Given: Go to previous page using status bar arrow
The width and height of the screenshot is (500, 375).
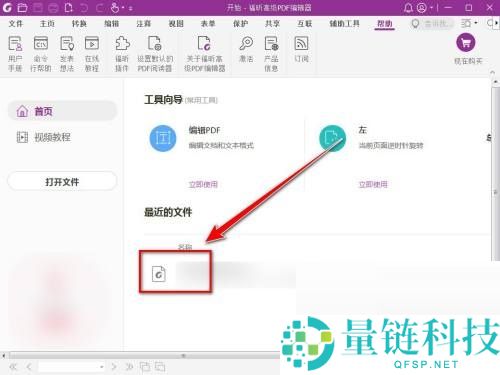Looking at the screenshot, I should coord(29,367).
